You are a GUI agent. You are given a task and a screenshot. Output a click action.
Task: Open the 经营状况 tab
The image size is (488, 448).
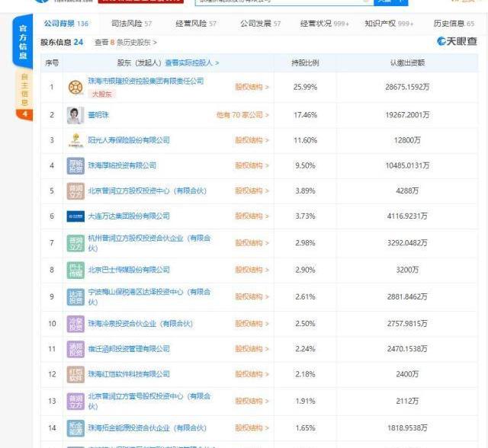(x=324, y=24)
